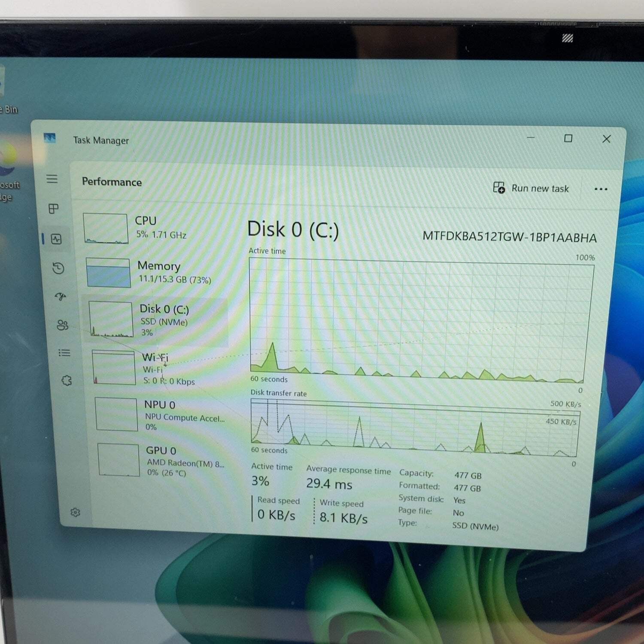This screenshot has width=644, height=644.
Task: Maximize the Task Manager window
Action: 568,138
